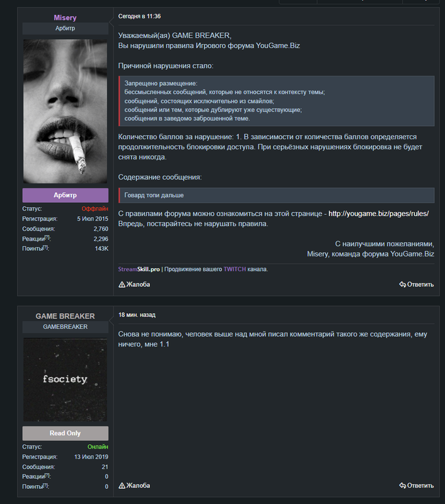Click Misery's points value 143K
Viewport: 445px width, 504px height.
(x=101, y=248)
